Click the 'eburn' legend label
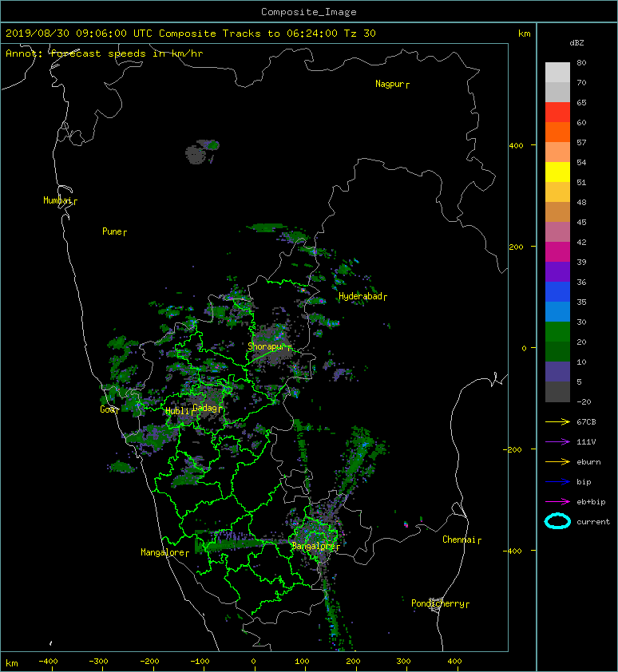618x672 pixels. [588, 462]
